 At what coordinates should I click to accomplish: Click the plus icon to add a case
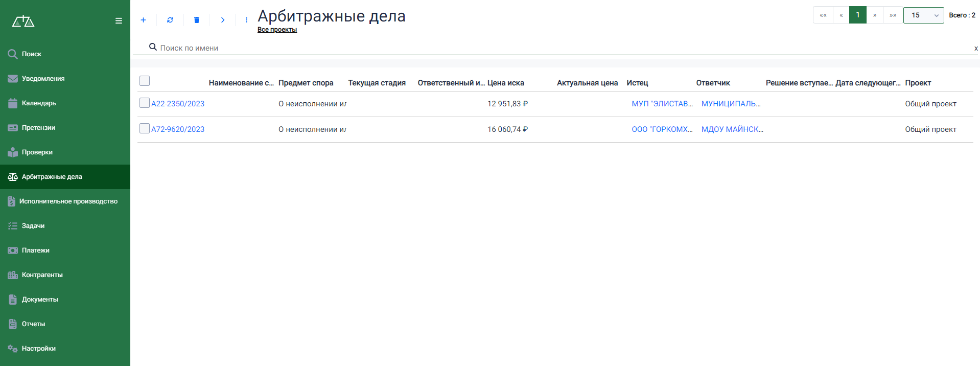(x=144, y=20)
